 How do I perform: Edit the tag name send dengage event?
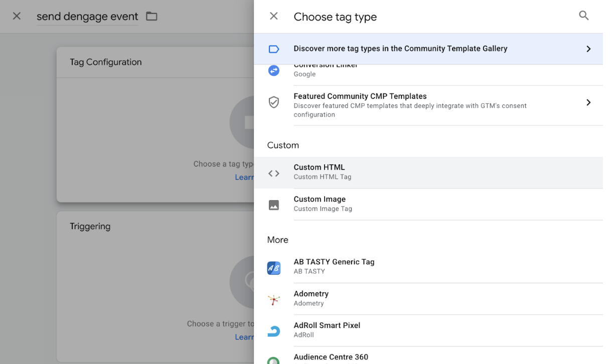coord(87,17)
